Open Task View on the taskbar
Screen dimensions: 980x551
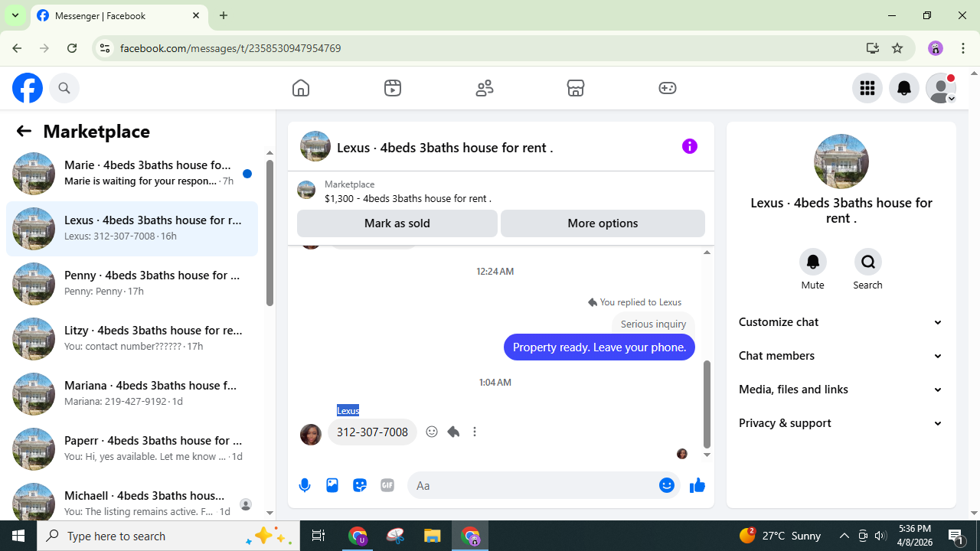(318, 536)
